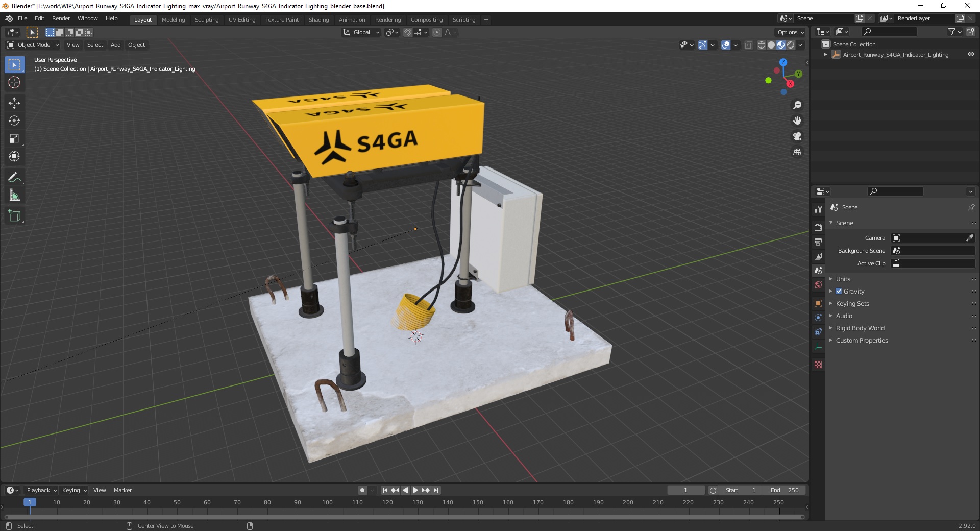980x531 pixels.
Task: Click the Pan view hand icon
Action: (x=797, y=120)
